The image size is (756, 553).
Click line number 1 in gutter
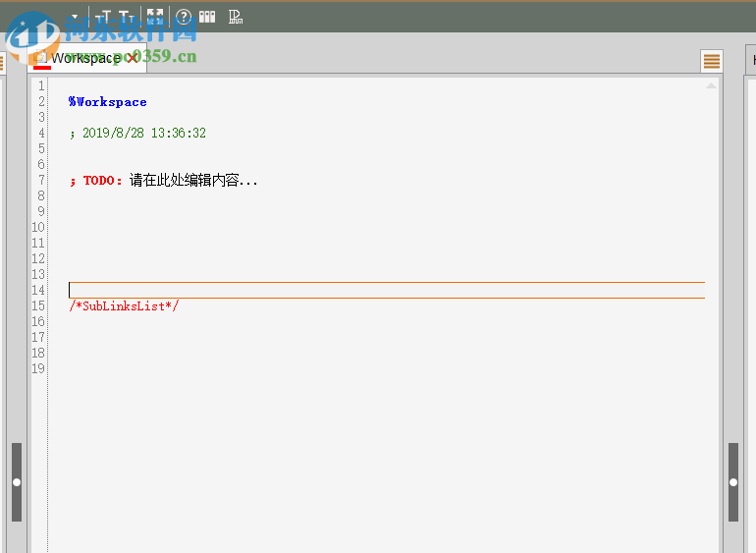tap(41, 85)
